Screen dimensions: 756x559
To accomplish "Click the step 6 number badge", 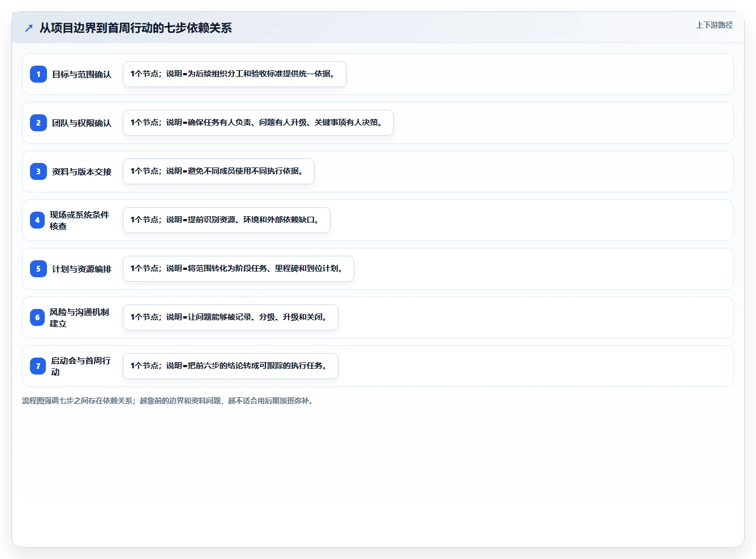I will tap(37, 317).
